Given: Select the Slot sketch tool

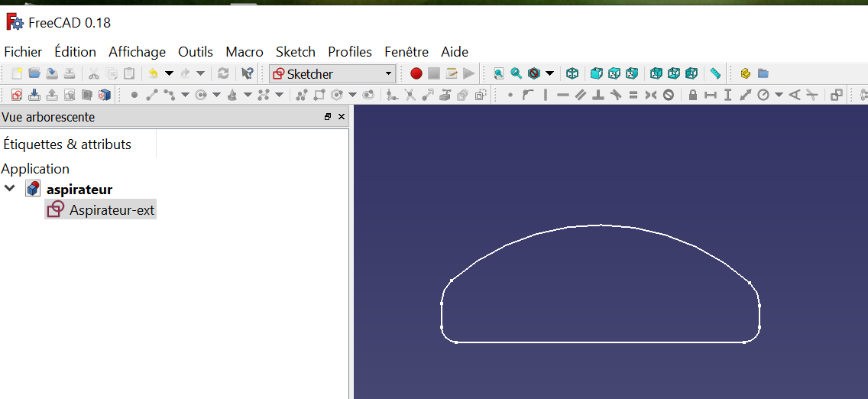Looking at the screenshot, I should tap(368, 96).
